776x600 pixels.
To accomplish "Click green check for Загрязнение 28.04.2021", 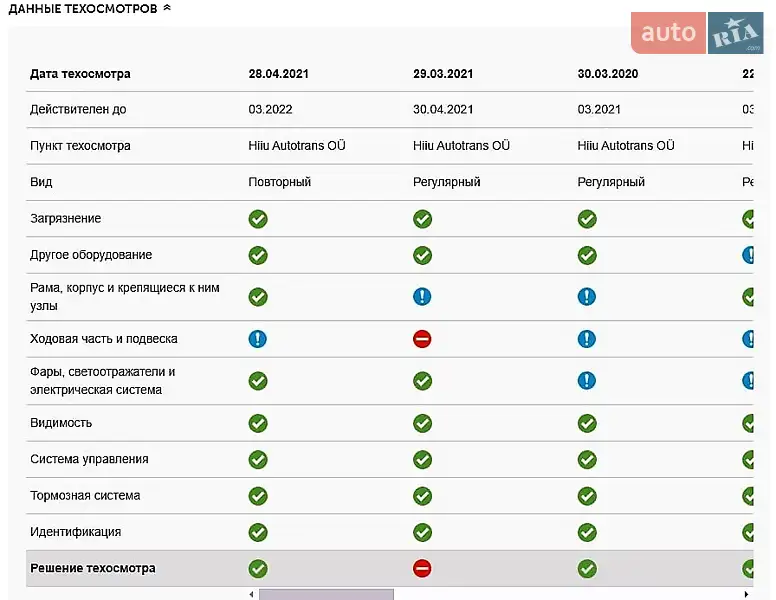I will (258, 219).
